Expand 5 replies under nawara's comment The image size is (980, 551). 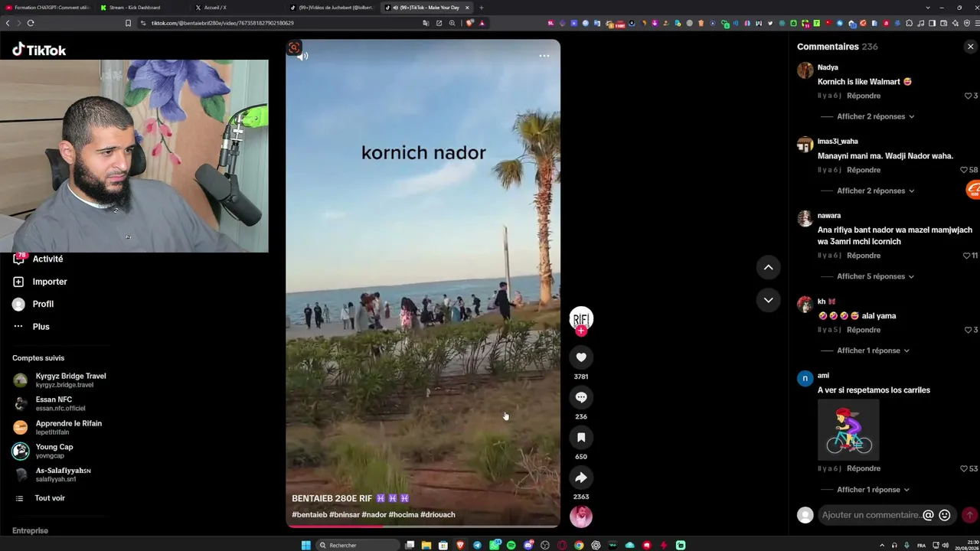point(875,276)
